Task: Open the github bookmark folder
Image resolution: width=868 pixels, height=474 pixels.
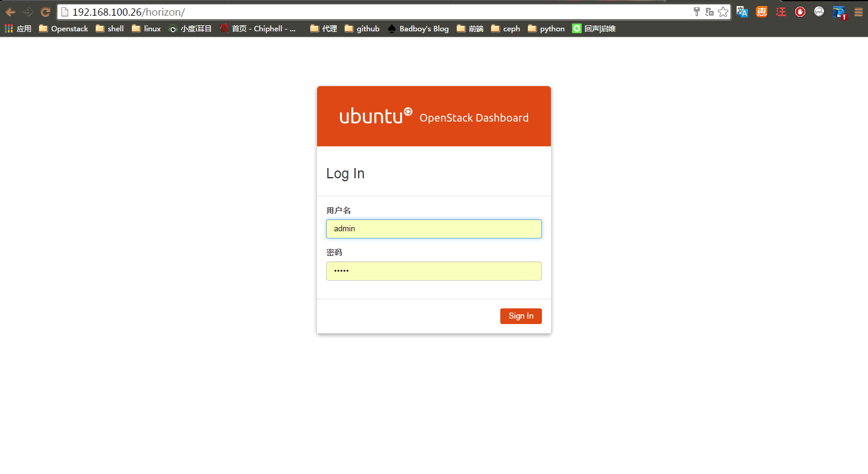Action: tap(362, 28)
